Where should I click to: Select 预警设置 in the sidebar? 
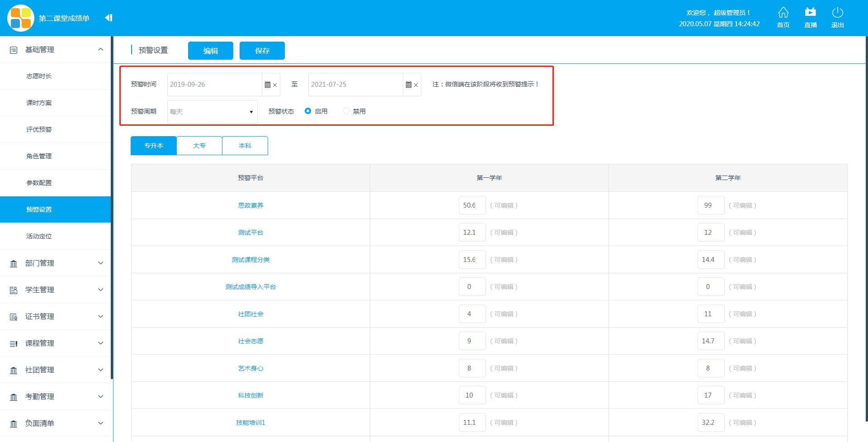[55, 209]
